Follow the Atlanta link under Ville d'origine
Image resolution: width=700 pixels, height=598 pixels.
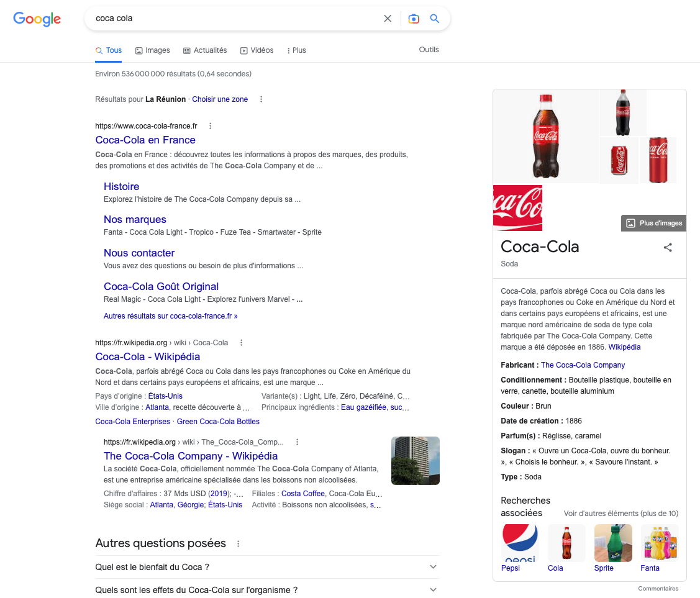pos(157,407)
